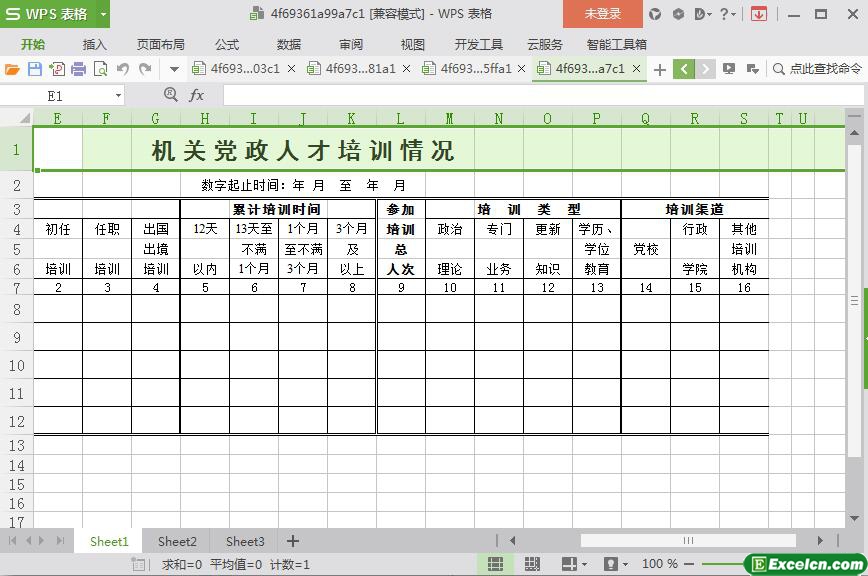
Task: Click the gray next tab arrow
Action: pos(705,69)
